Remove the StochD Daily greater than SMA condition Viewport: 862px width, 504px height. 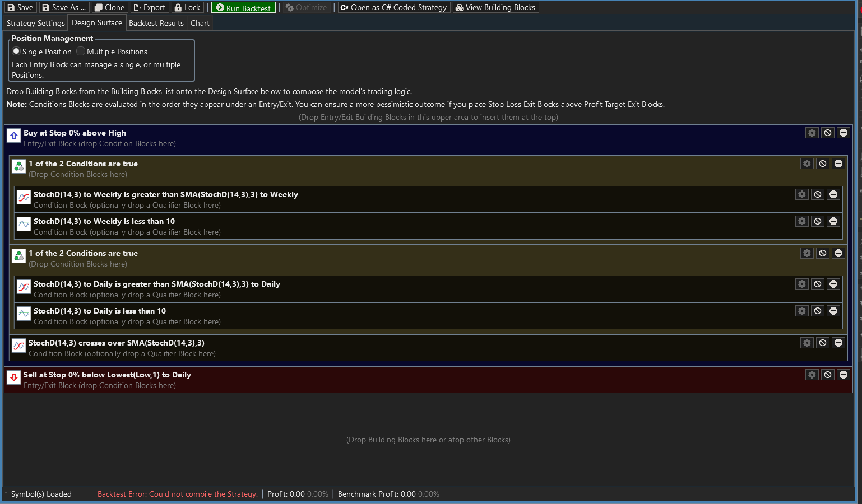[833, 284]
